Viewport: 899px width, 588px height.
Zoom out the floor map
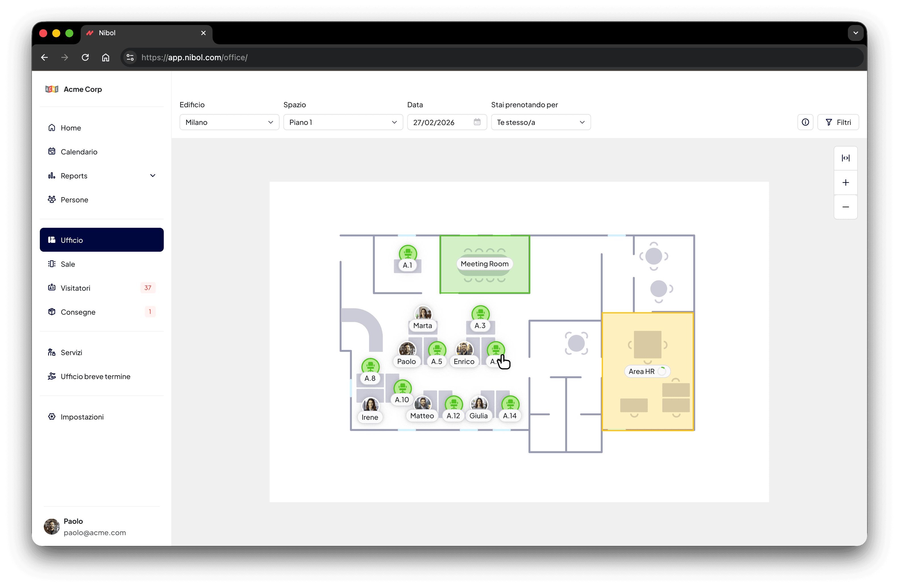pos(845,207)
